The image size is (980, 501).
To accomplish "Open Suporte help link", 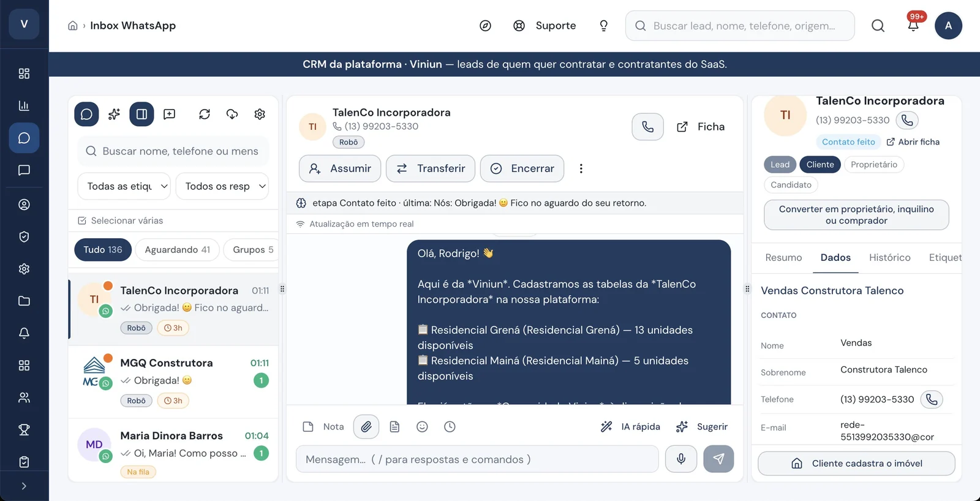I will (545, 26).
